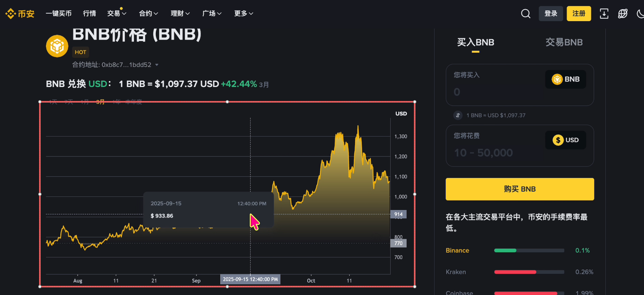Click the BNB coin logo beside title
Screen dimensions: 644x295
(57, 46)
